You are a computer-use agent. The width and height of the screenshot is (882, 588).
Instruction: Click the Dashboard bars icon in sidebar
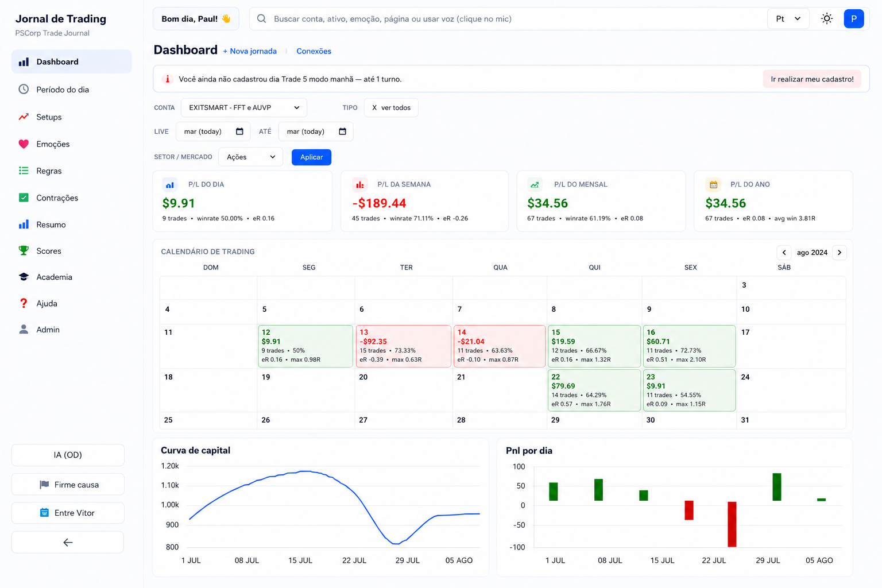click(x=24, y=62)
